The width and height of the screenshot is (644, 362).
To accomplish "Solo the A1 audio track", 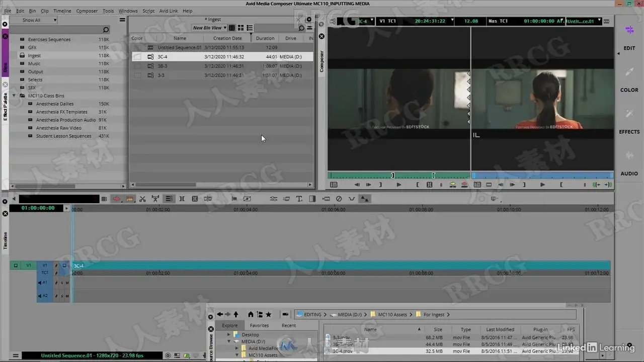I will pos(62,283).
